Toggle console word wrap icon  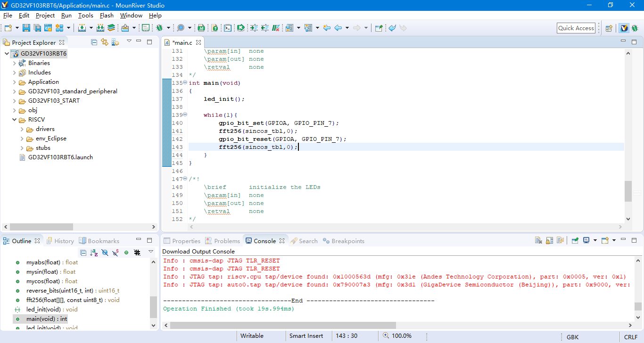click(x=561, y=240)
